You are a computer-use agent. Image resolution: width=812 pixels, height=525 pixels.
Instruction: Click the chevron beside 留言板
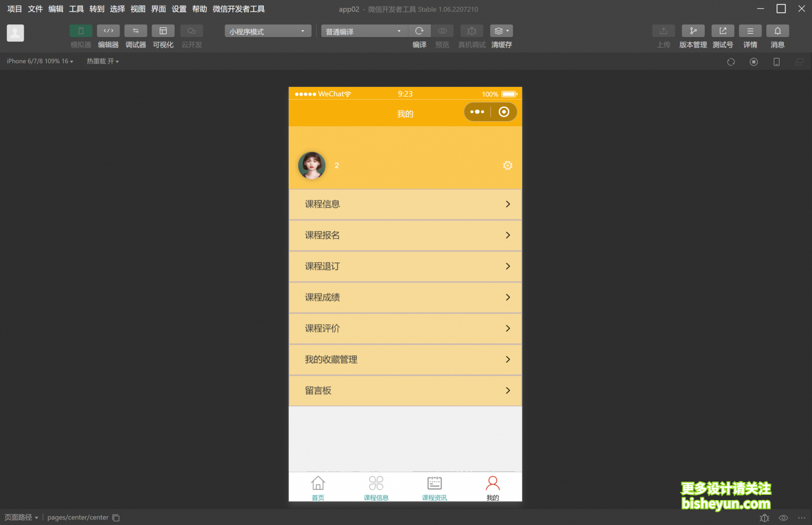[x=508, y=391]
